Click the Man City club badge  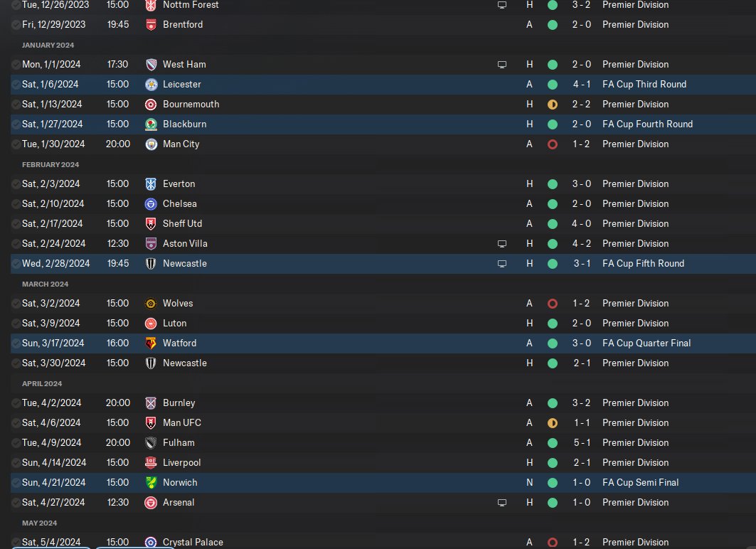coord(151,144)
